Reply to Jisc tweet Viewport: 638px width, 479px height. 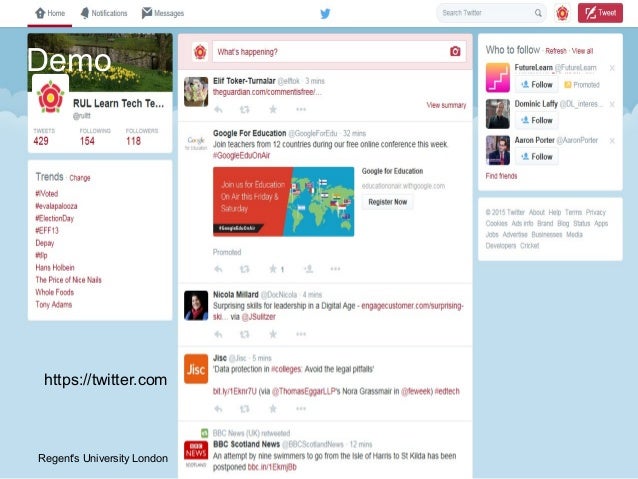218,409
